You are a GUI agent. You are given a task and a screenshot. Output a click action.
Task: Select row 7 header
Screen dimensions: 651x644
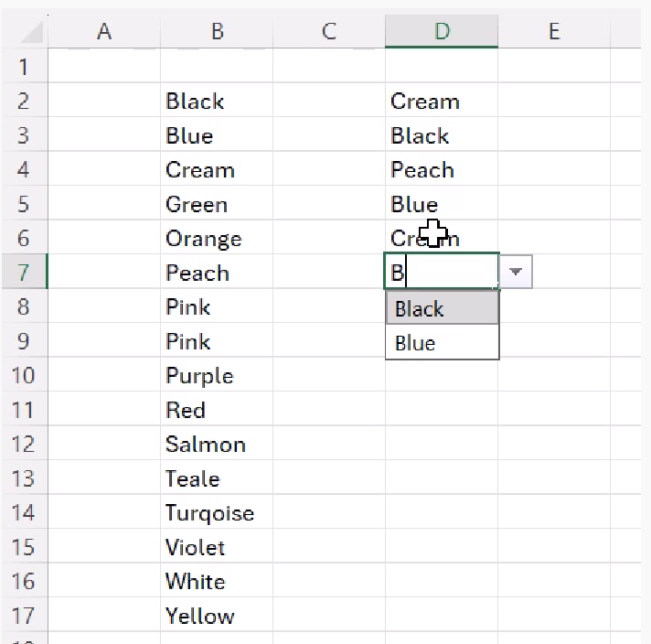tap(23, 273)
